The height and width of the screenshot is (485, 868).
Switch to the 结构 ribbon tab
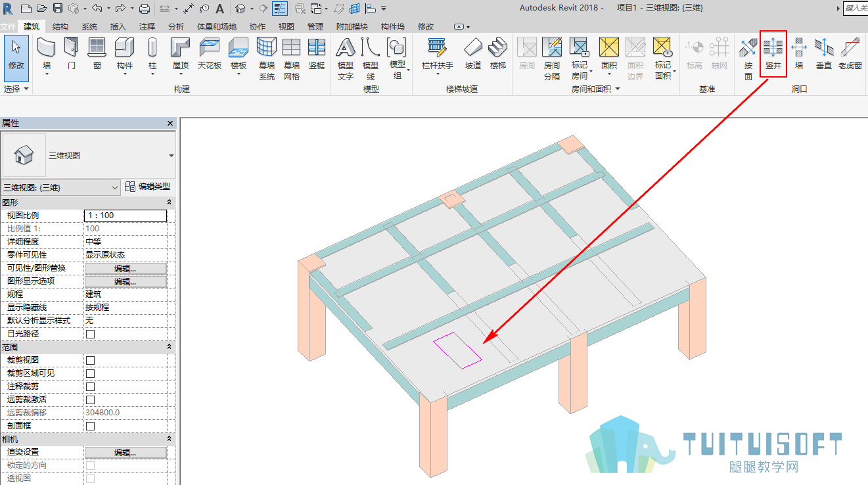point(60,27)
